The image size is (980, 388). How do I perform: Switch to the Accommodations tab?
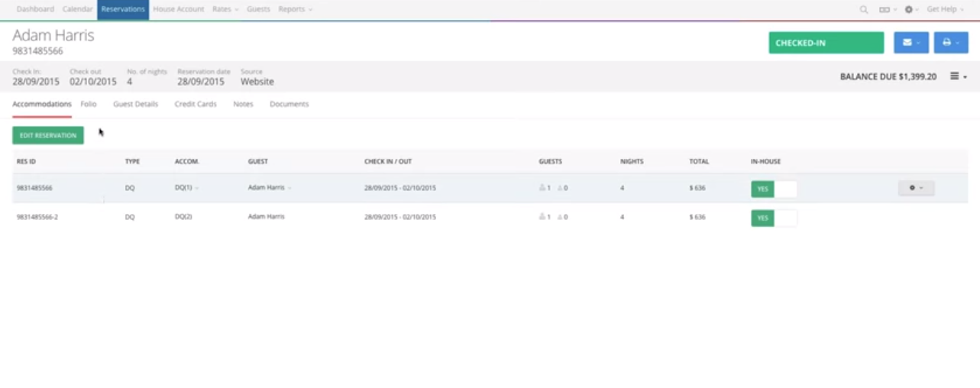42,104
